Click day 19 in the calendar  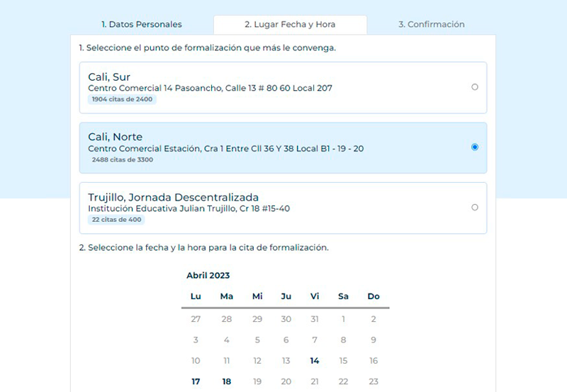(257, 381)
